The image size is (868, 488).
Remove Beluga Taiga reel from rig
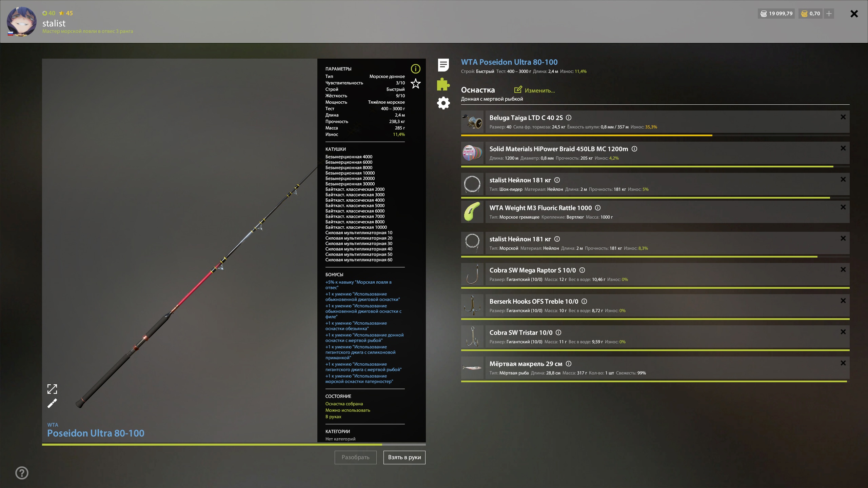(843, 117)
